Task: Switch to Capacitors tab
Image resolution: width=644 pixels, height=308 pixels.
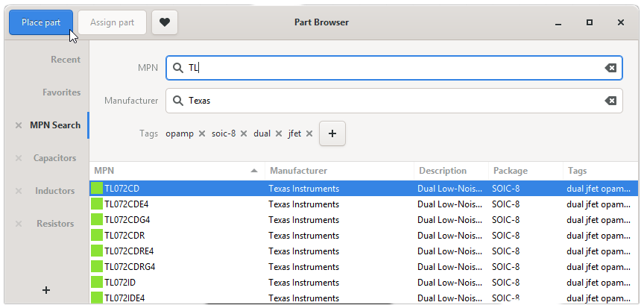Action: [54, 158]
